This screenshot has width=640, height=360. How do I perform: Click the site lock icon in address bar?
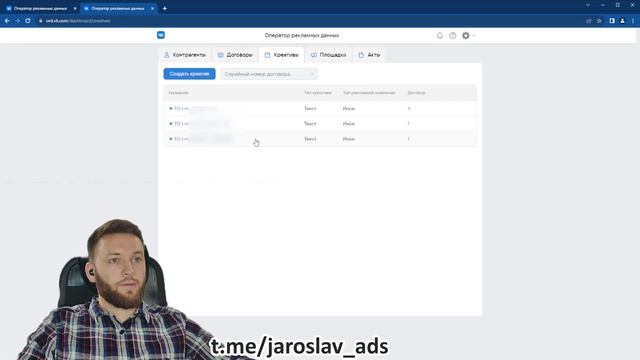click(40, 20)
